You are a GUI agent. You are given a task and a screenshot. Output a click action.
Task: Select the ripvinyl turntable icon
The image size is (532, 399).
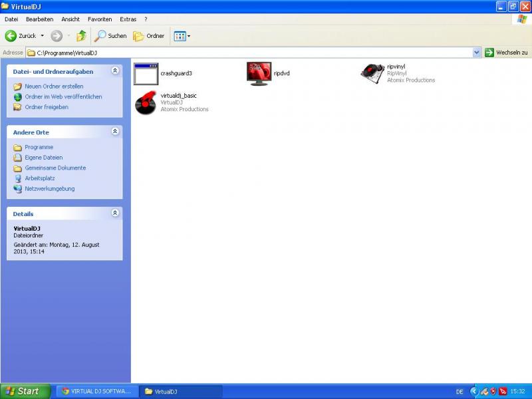pyautogui.click(x=372, y=73)
